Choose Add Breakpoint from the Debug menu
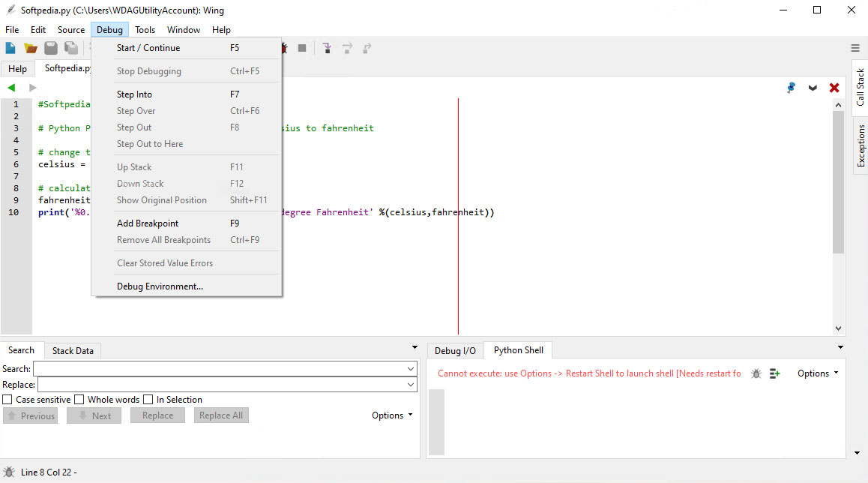 pos(187,223)
